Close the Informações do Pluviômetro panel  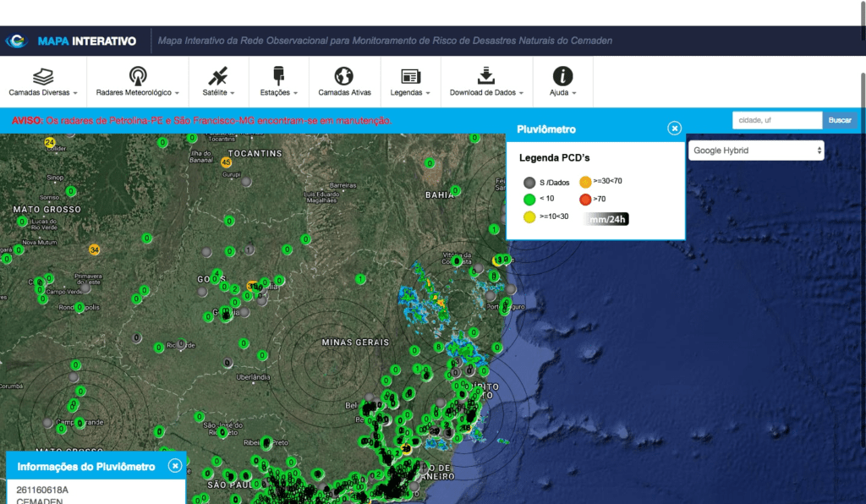pos(173,465)
